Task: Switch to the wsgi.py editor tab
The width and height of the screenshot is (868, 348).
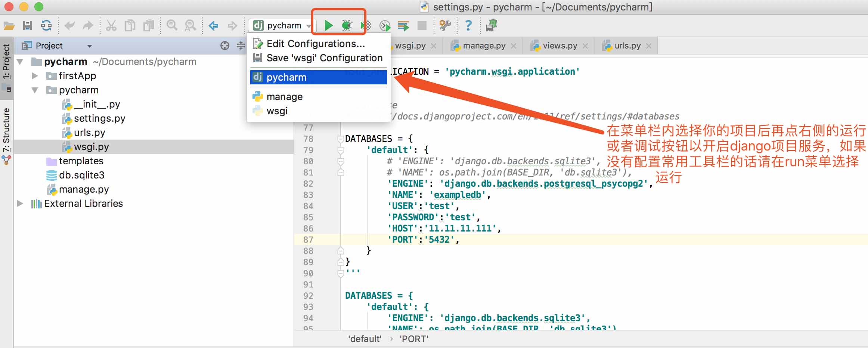Action: click(x=410, y=46)
